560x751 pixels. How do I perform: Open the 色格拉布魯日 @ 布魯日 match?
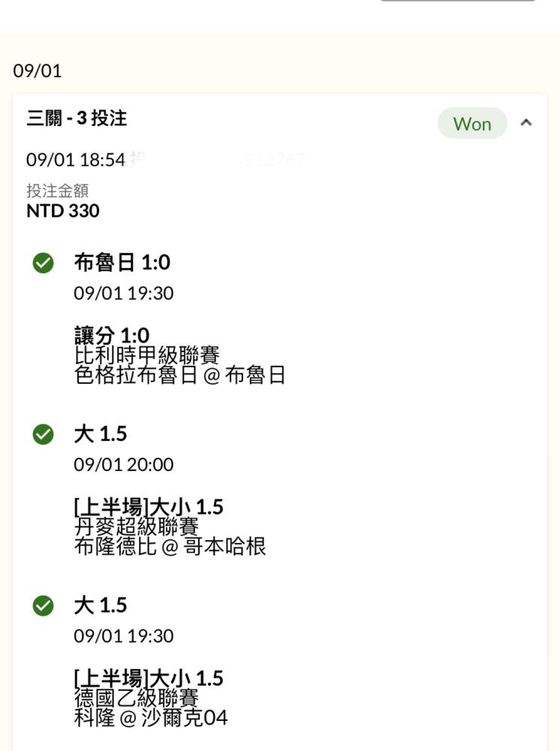(180, 375)
